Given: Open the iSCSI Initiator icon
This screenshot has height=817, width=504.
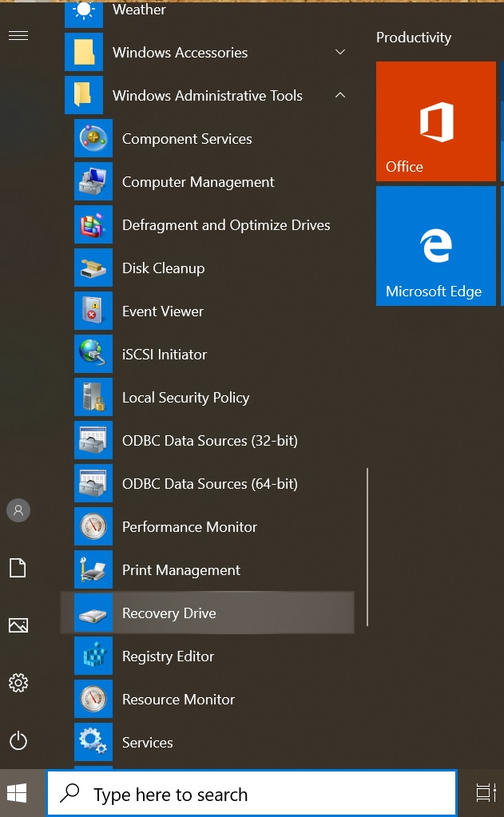Looking at the screenshot, I should (93, 355).
